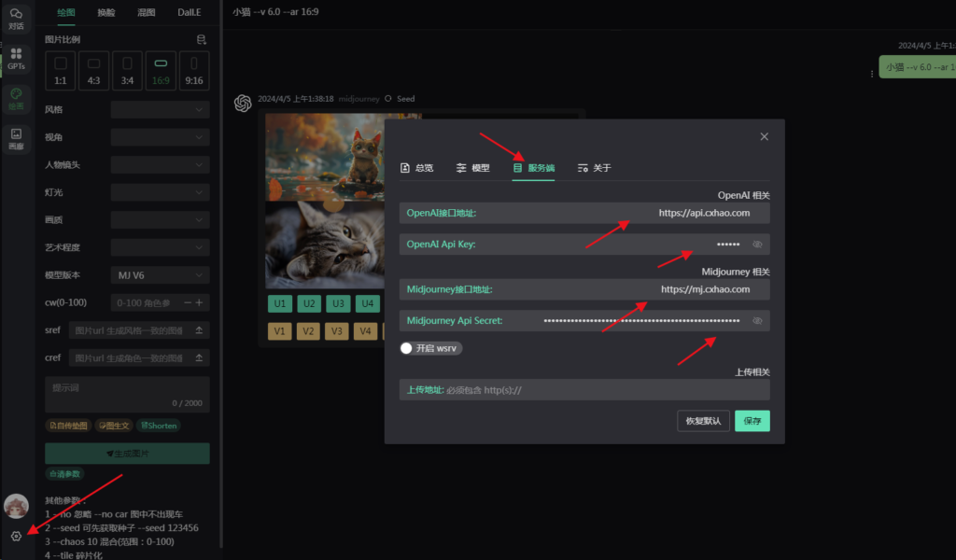Click the plus stepper for cw value
This screenshot has width=956, height=560.
[x=199, y=302]
